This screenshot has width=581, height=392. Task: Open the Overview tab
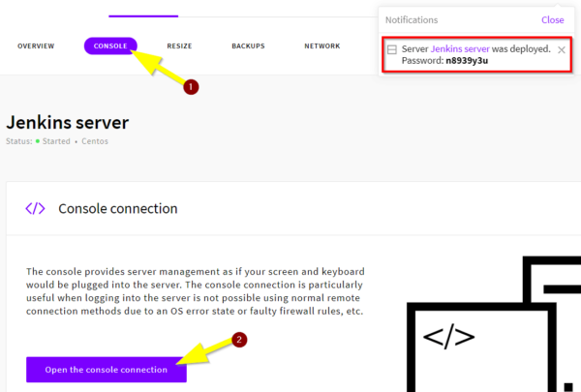click(x=36, y=45)
